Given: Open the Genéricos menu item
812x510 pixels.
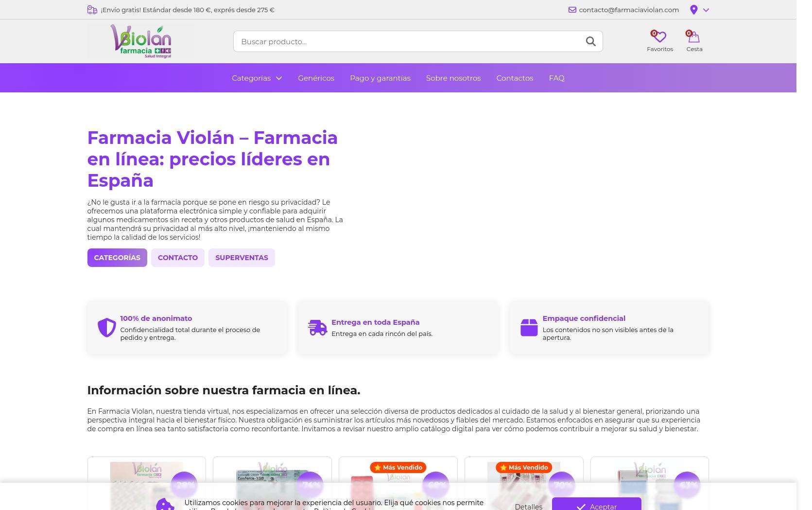Looking at the screenshot, I should pos(316,78).
